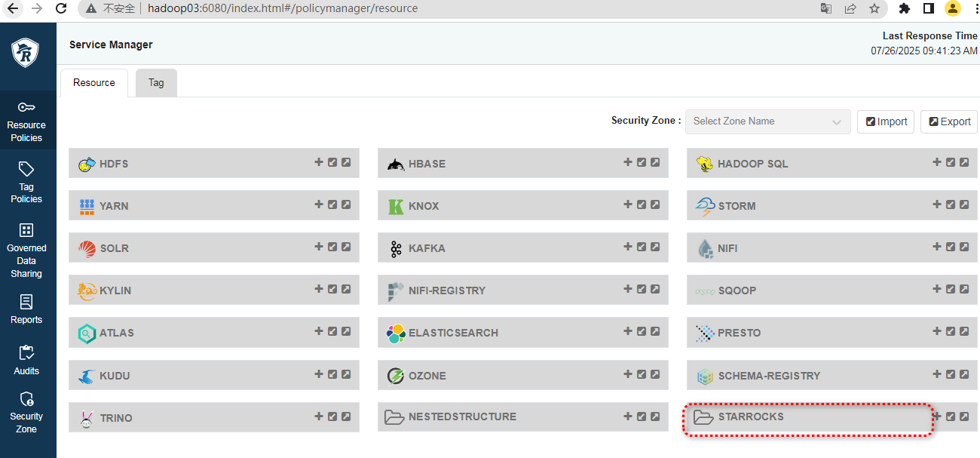Click the export icon in HBASE row
This screenshot has height=458, width=980.
tap(655, 162)
